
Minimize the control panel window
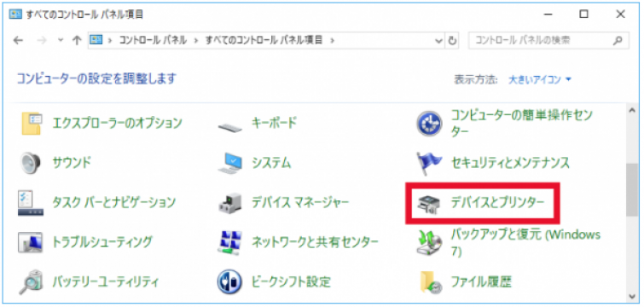(x=547, y=14)
